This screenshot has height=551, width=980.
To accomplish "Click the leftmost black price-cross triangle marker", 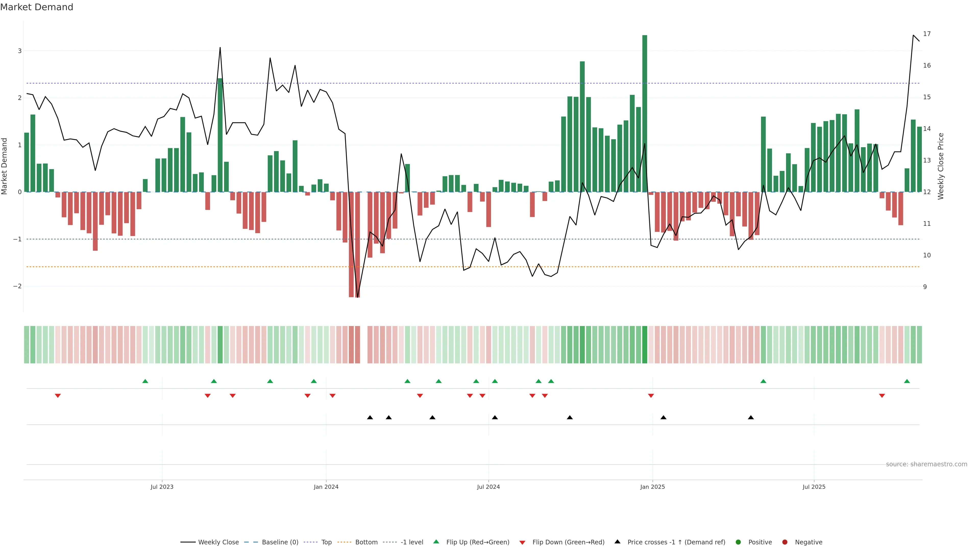I will [370, 417].
